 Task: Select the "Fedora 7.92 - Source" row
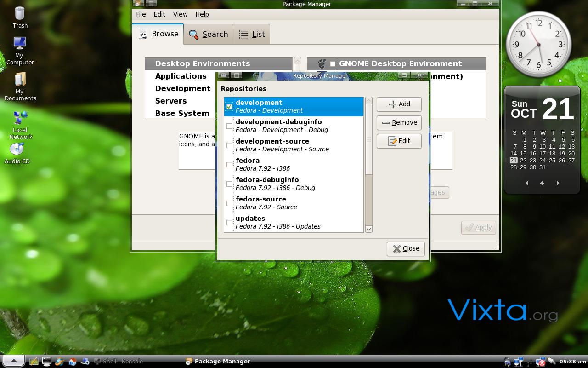click(294, 203)
